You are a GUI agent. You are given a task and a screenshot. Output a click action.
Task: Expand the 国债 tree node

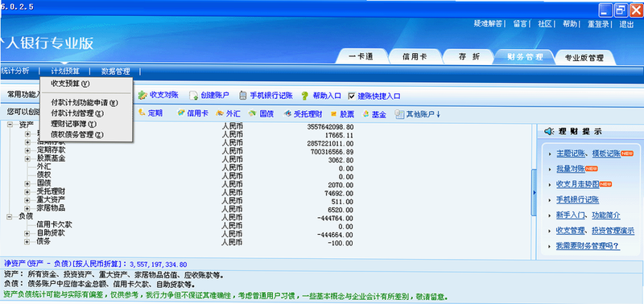click(x=27, y=183)
